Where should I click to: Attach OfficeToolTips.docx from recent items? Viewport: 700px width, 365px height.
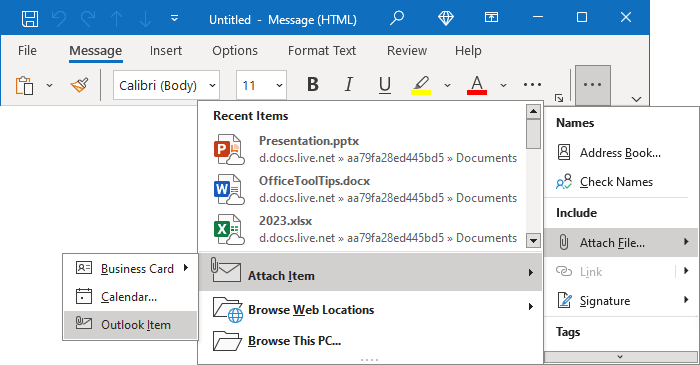(366, 190)
